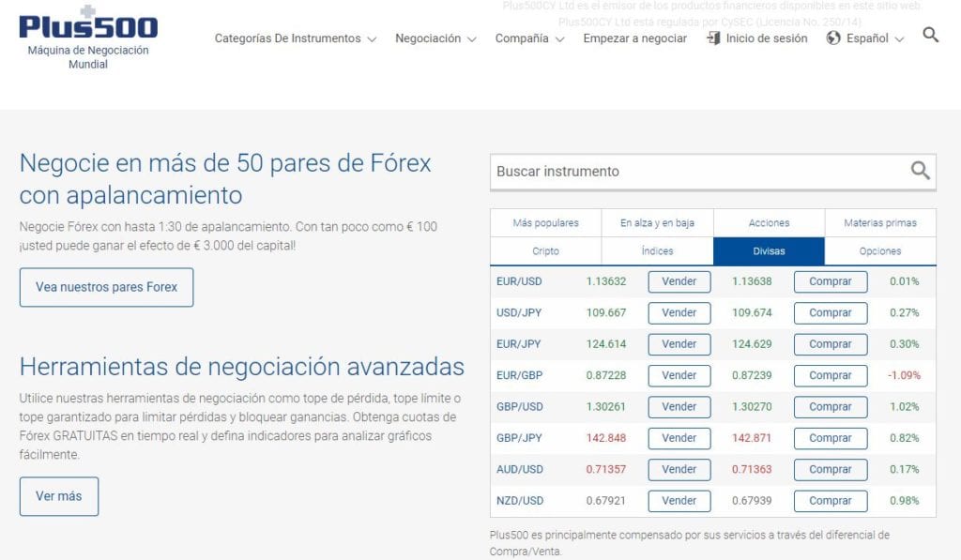Click Vender for EUR/JPY
This screenshot has height=560, width=961.
pyautogui.click(x=679, y=344)
